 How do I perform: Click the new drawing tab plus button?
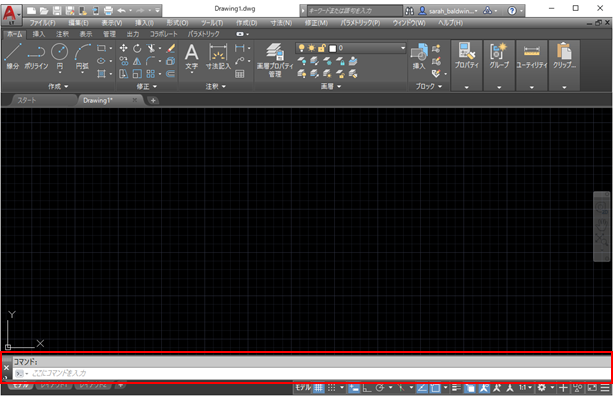[x=153, y=100]
